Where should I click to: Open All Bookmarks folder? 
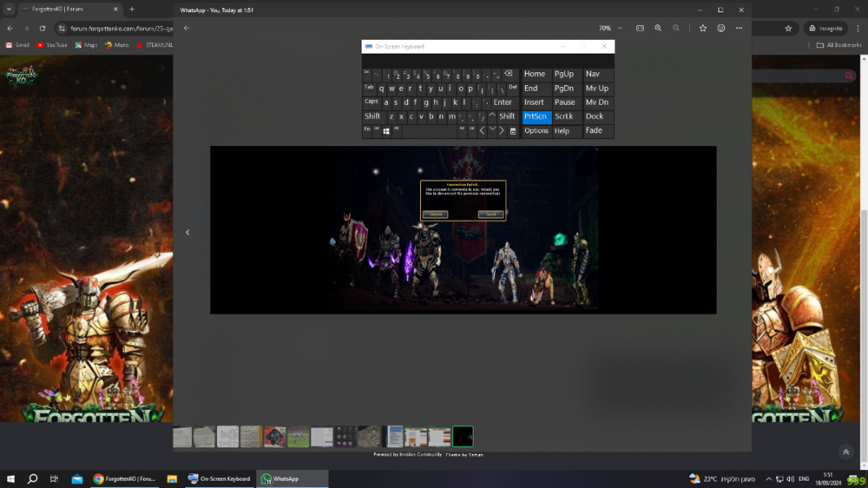coord(838,44)
